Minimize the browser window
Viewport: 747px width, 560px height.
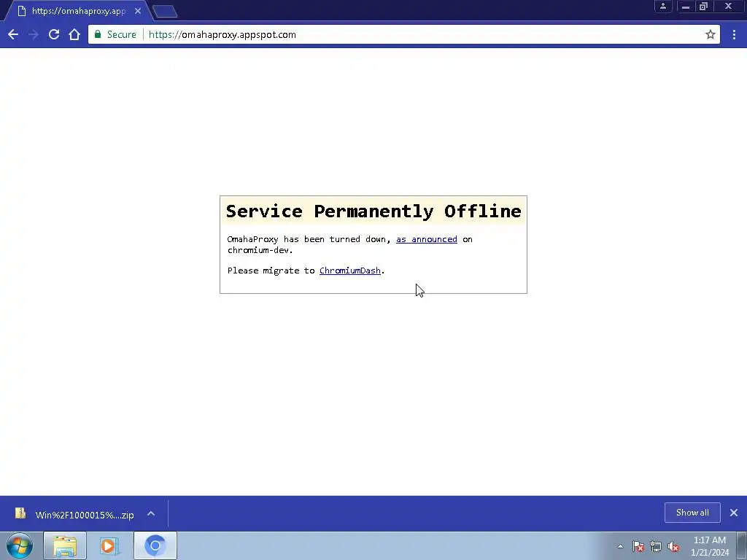(686, 6)
